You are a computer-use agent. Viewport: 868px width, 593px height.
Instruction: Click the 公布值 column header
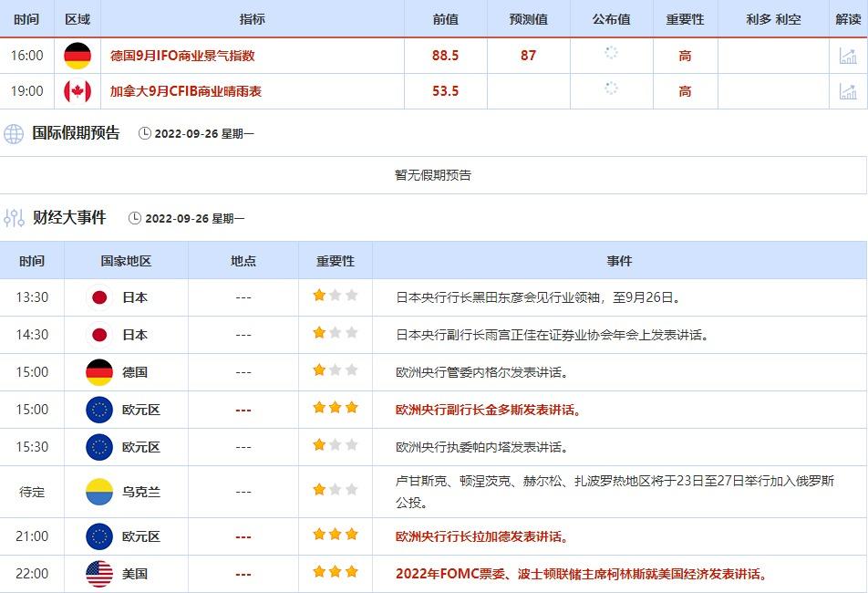611,19
